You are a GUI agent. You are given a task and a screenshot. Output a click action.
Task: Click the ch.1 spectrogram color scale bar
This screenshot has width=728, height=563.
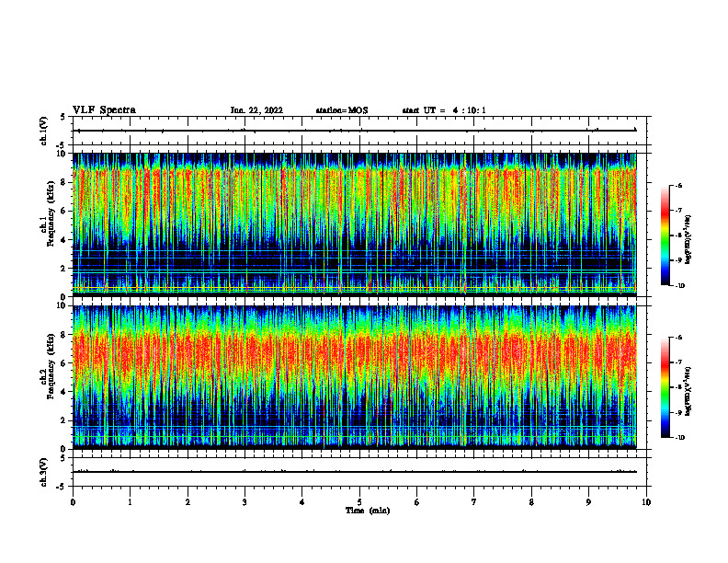point(665,236)
